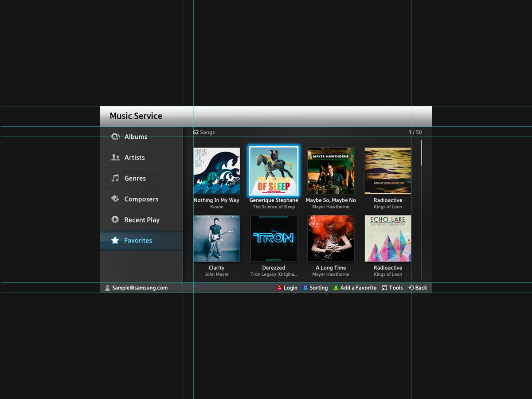This screenshot has width=532, height=399.
Task: Click the "62 Songs" count label
Action: pyautogui.click(x=204, y=133)
